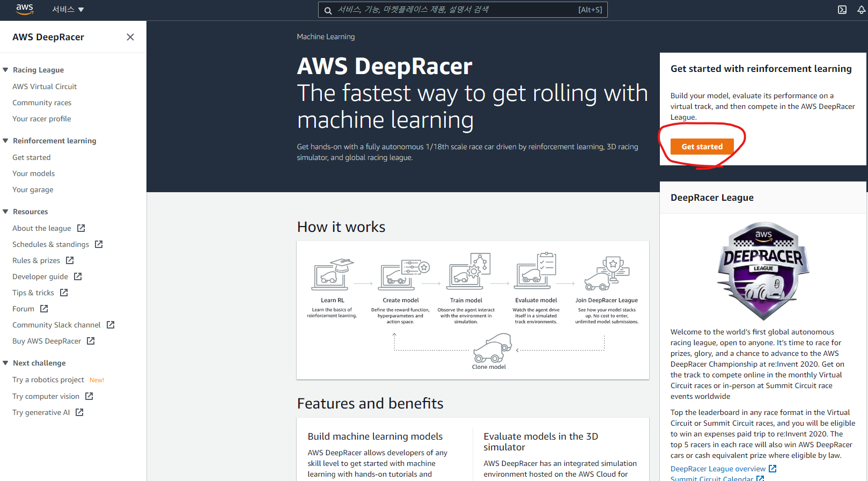Click the "How it works" heading
Screen dimensions: 868x481
341,227
